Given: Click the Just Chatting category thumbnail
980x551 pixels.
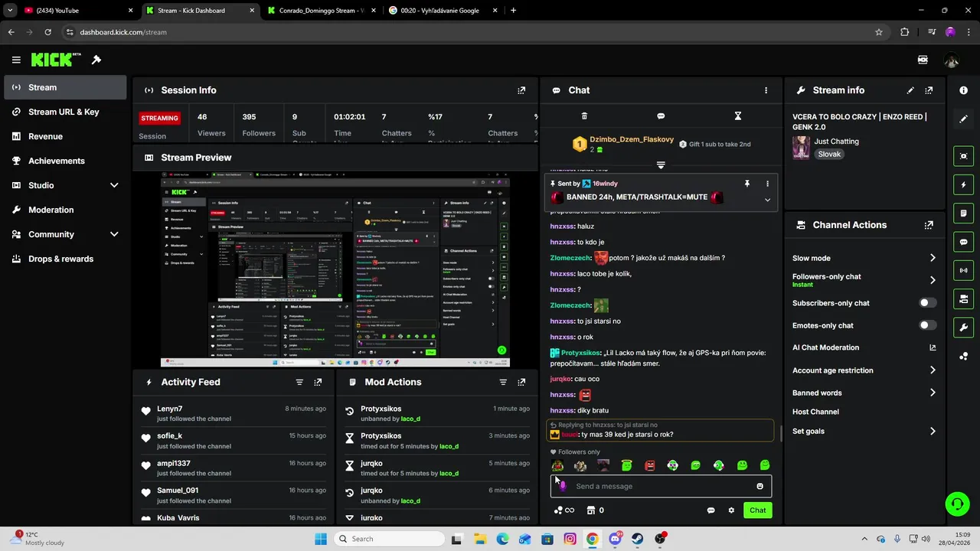Looking at the screenshot, I should [x=801, y=148].
